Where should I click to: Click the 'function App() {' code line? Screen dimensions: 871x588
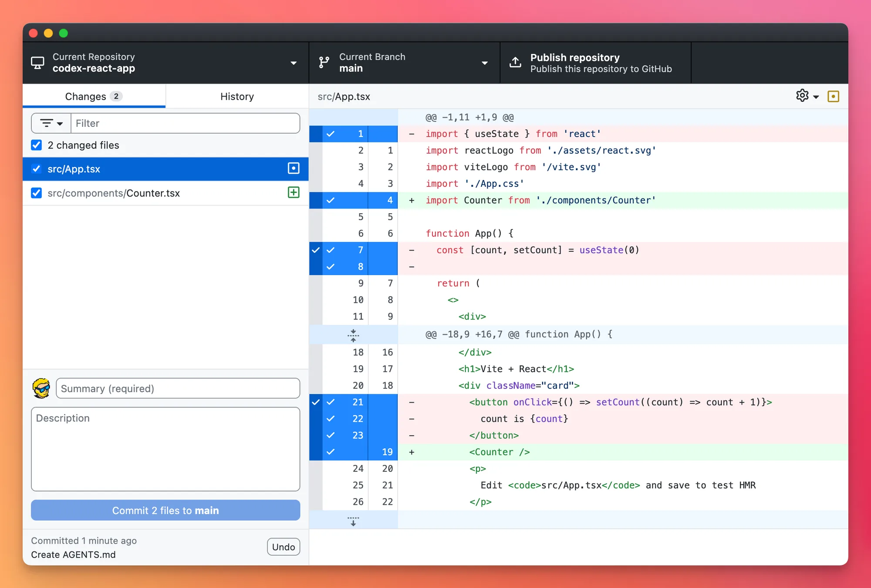pos(470,233)
